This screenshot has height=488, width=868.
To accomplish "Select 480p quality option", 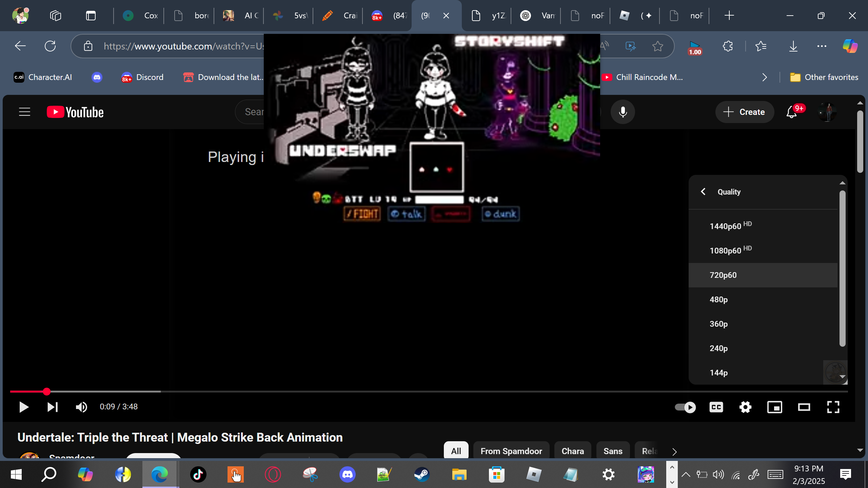I will (x=763, y=299).
